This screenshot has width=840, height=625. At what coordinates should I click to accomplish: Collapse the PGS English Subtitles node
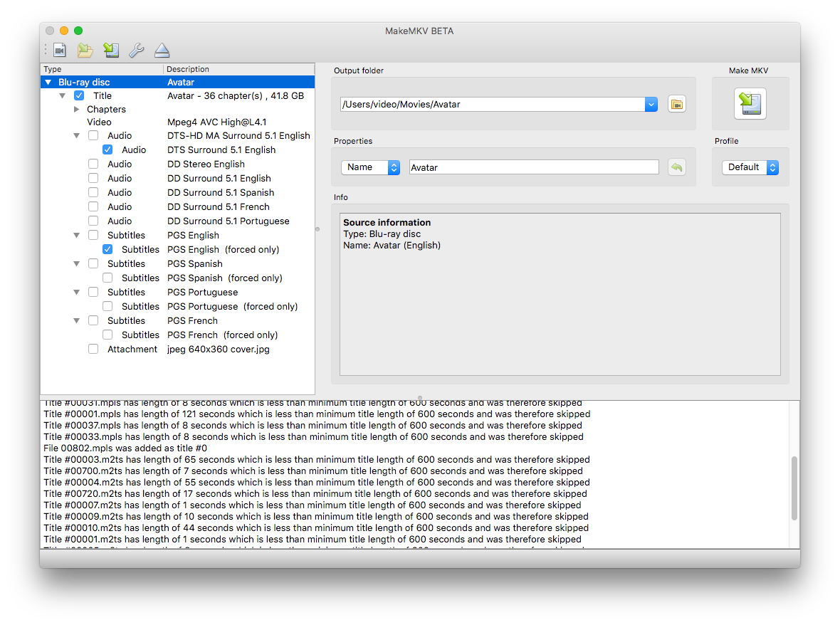tap(77, 235)
